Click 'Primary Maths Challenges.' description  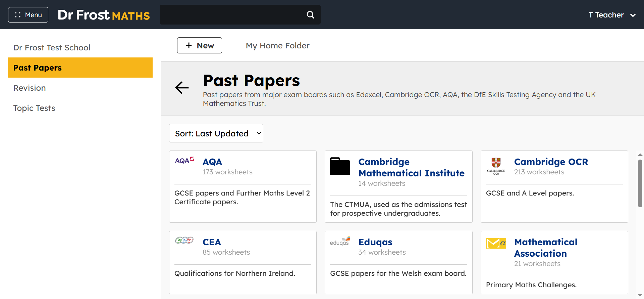(x=531, y=285)
